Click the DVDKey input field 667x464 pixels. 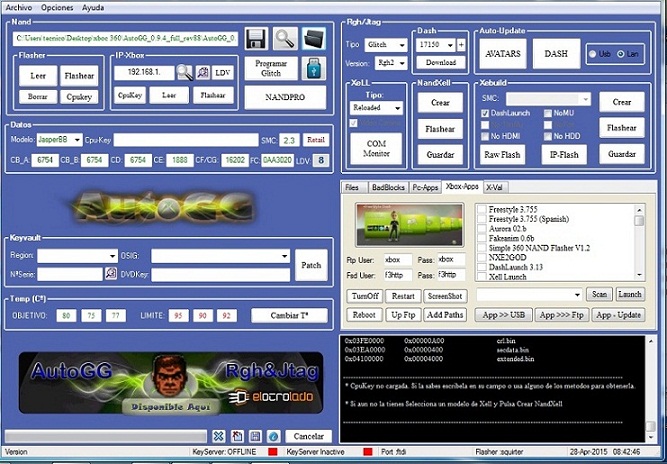[220, 274]
